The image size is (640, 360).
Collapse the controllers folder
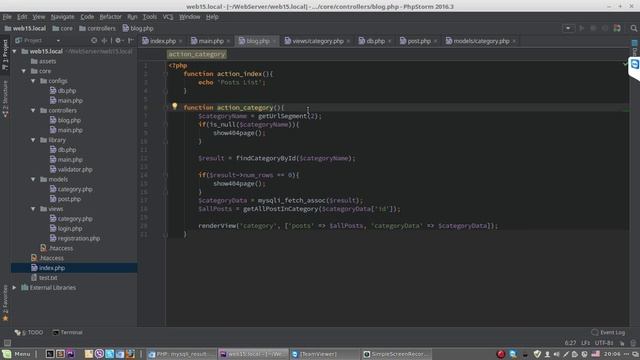[x=33, y=110]
